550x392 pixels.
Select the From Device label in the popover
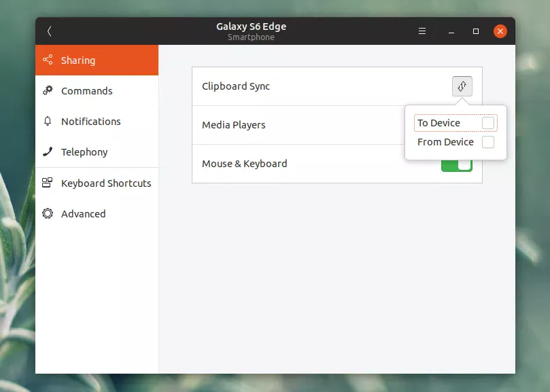(x=445, y=142)
